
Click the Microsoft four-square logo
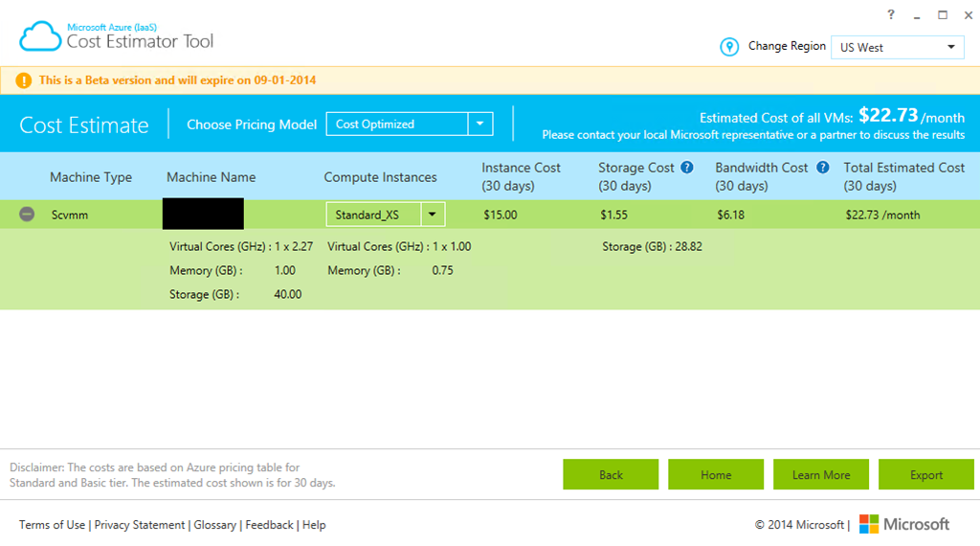tap(869, 524)
